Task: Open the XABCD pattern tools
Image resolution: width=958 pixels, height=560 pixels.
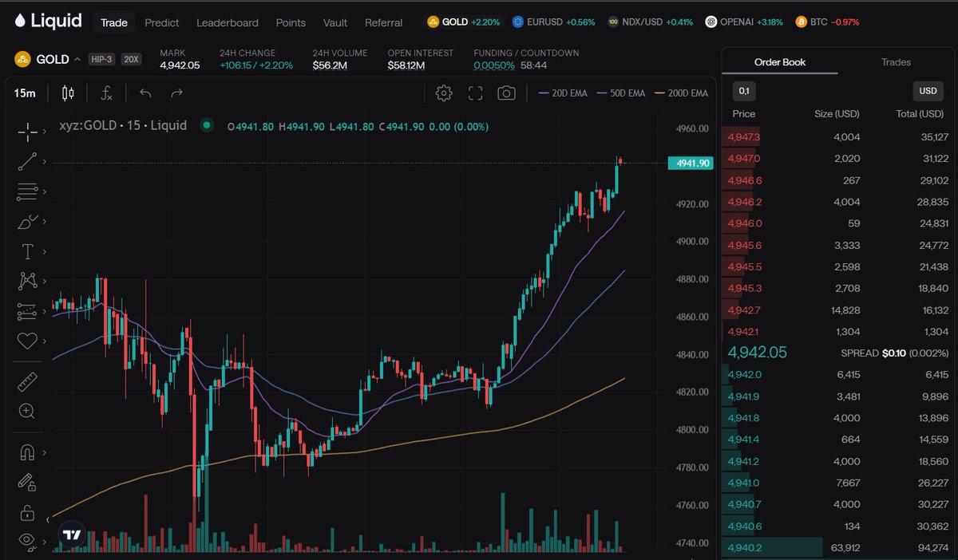Action: 27,281
